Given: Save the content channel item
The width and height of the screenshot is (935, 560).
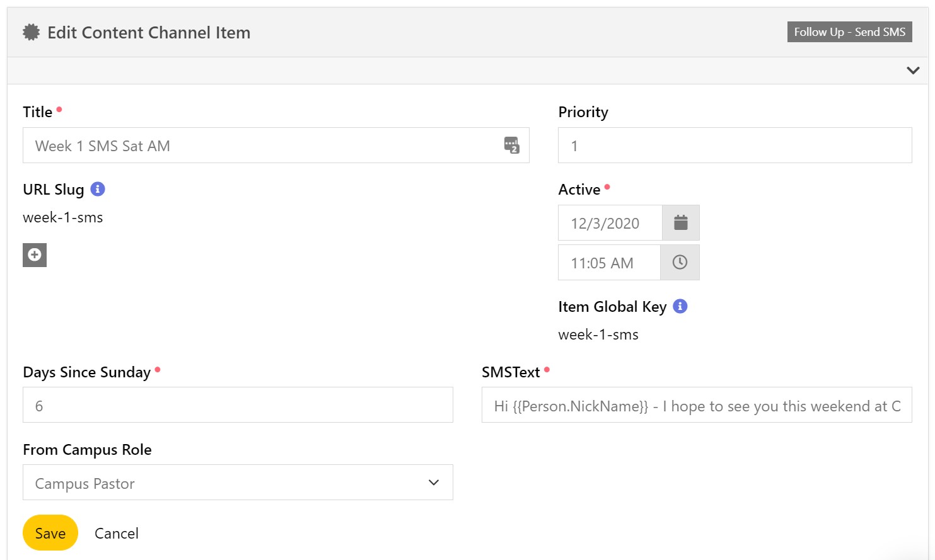Looking at the screenshot, I should point(50,533).
